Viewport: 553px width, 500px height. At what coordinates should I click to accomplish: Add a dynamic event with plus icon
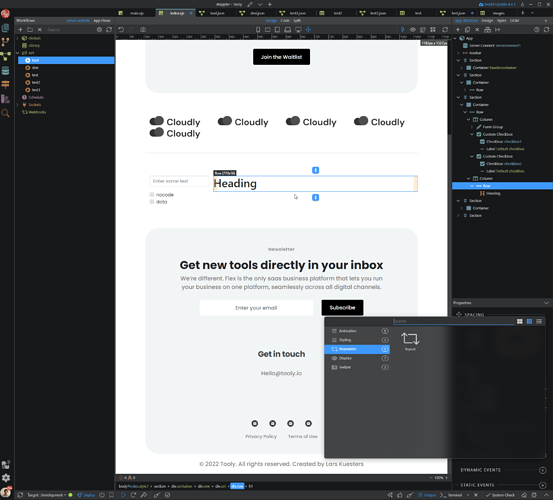pyautogui.click(x=542, y=470)
